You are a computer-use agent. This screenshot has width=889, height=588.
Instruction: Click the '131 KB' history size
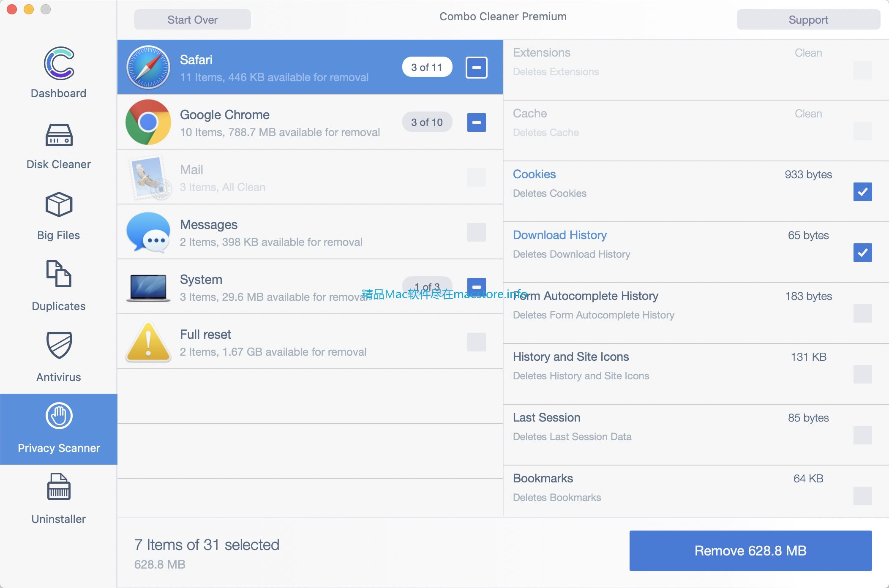tap(808, 357)
